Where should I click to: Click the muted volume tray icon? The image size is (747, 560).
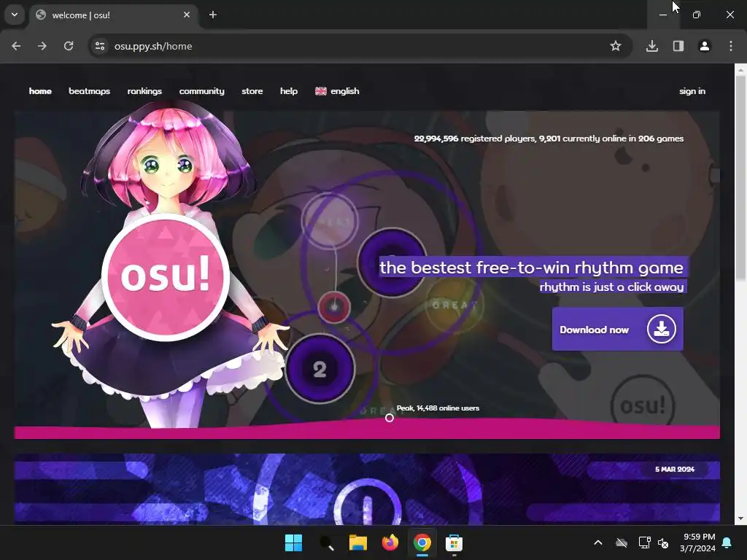(663, 542)
